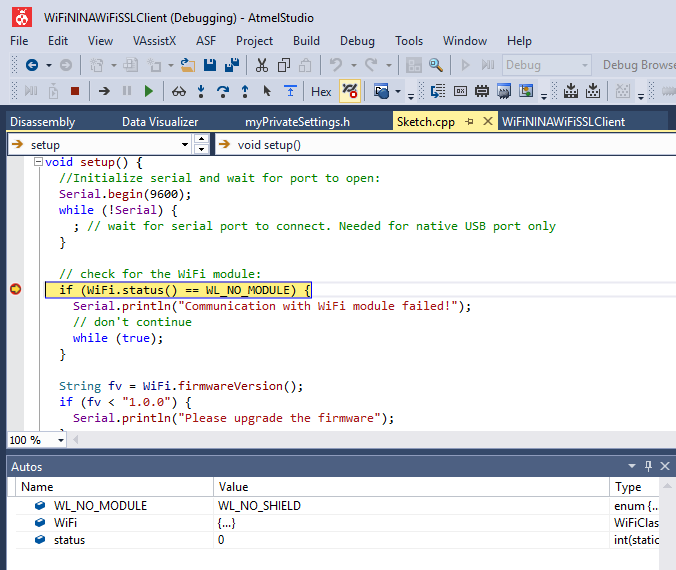676x570 pixels.
Task: Click the Copy icon
Action: [284, 65]
